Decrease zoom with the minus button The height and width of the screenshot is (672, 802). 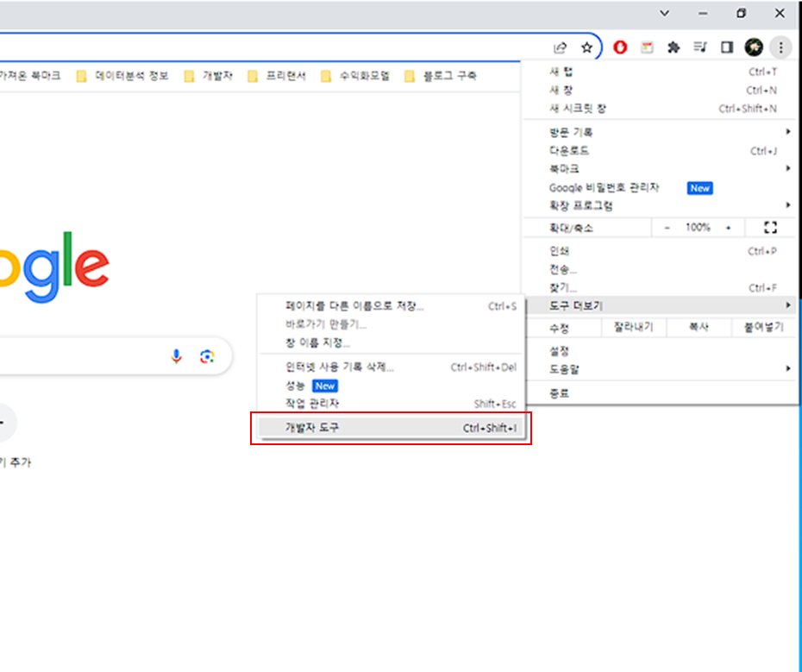[x=667, y=228]
